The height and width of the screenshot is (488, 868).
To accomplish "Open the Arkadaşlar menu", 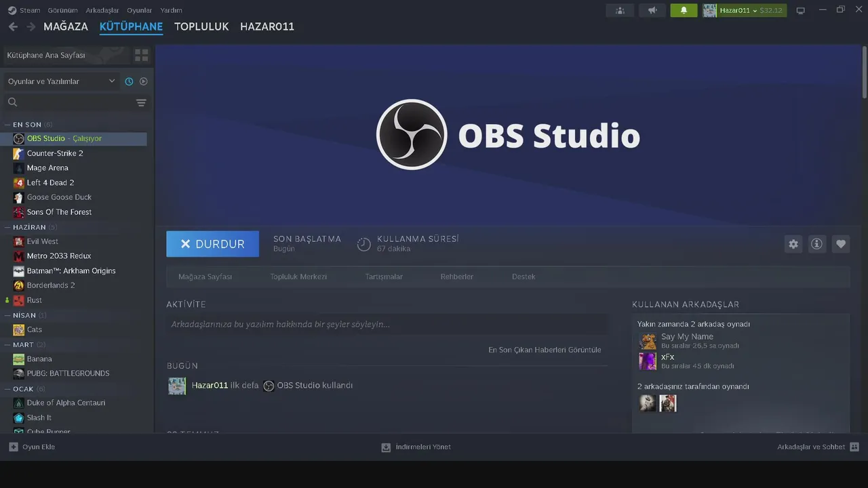I will click(x=102, y=10).
